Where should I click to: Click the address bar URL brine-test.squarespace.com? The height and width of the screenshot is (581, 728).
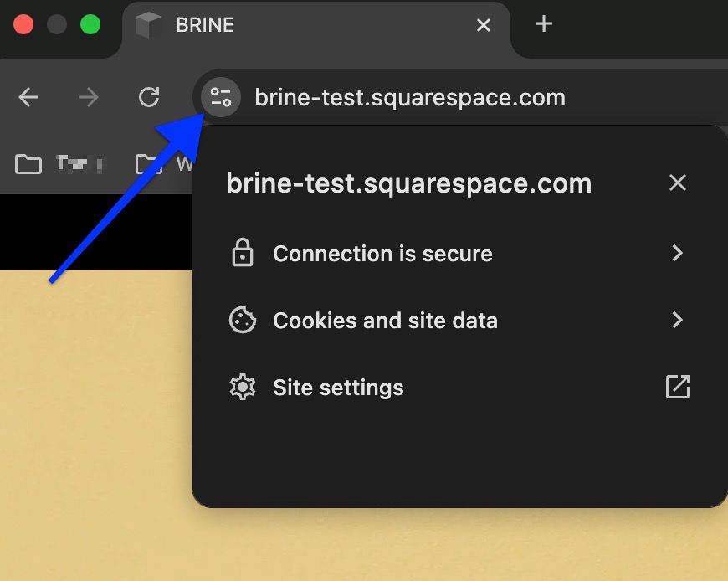pos(410,96)
